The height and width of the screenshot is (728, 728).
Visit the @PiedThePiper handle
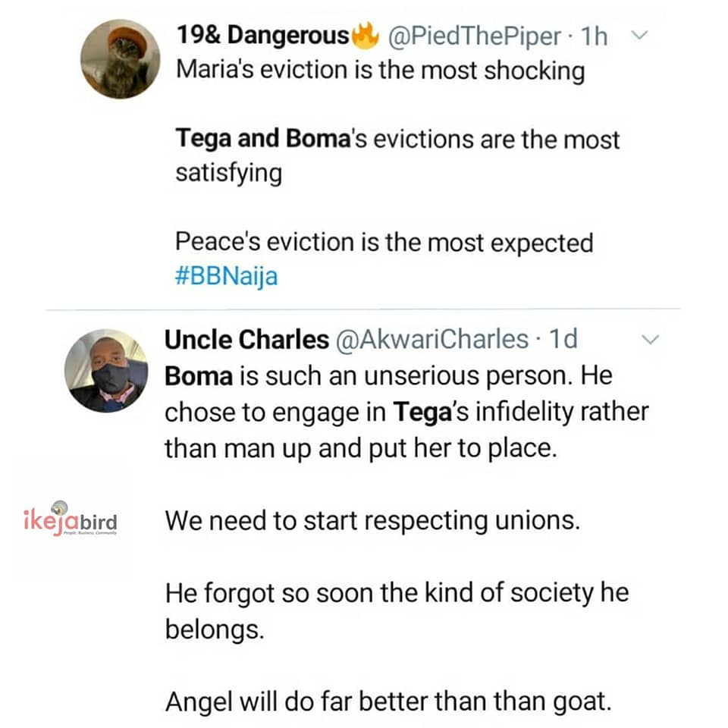(x=475, y=36)
